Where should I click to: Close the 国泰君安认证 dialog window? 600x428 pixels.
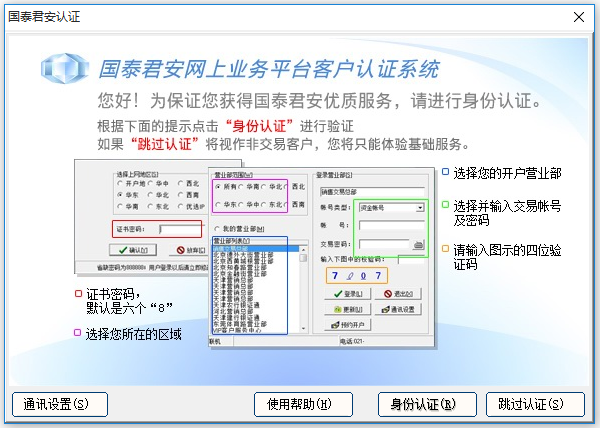coord(579,17)
